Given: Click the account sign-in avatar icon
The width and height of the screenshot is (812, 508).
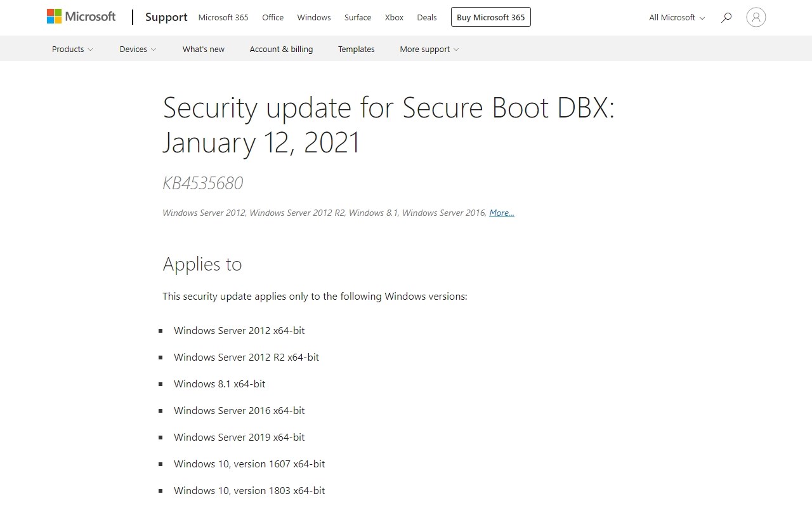Looking at the screenshot, I should (756, 17).
